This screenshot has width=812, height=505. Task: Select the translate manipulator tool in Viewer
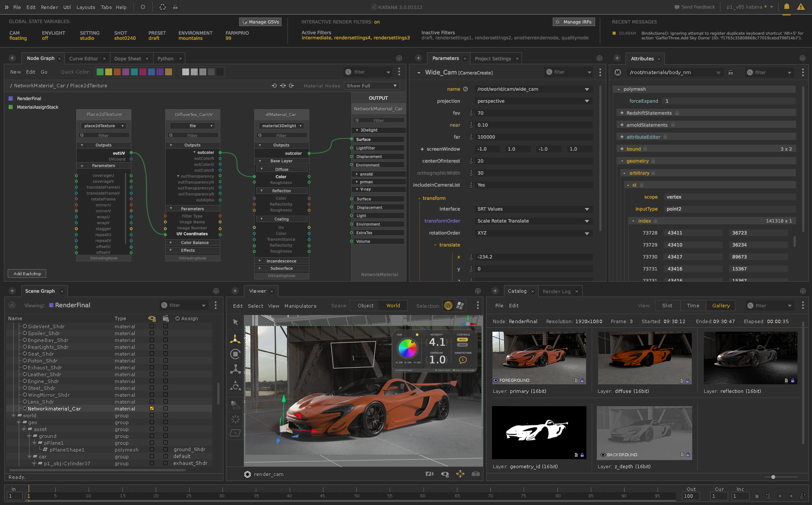click(x=235, y=339)
